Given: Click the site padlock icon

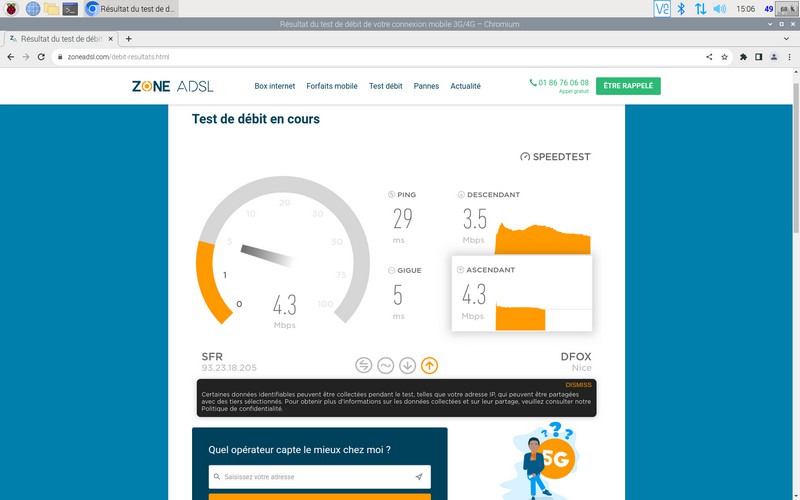Looking at the screenshot, I should (x=60, y=57).
